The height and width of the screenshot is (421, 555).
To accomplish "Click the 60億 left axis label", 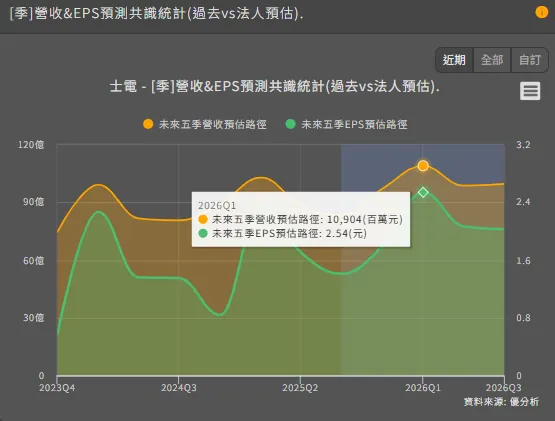I will (34, 261).
